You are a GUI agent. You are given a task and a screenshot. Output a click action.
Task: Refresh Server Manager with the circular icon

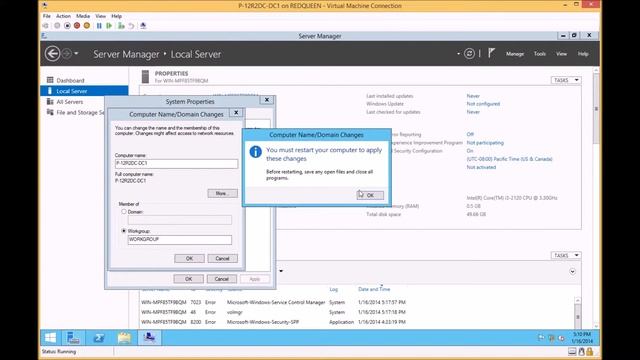[x=469, y=53]
